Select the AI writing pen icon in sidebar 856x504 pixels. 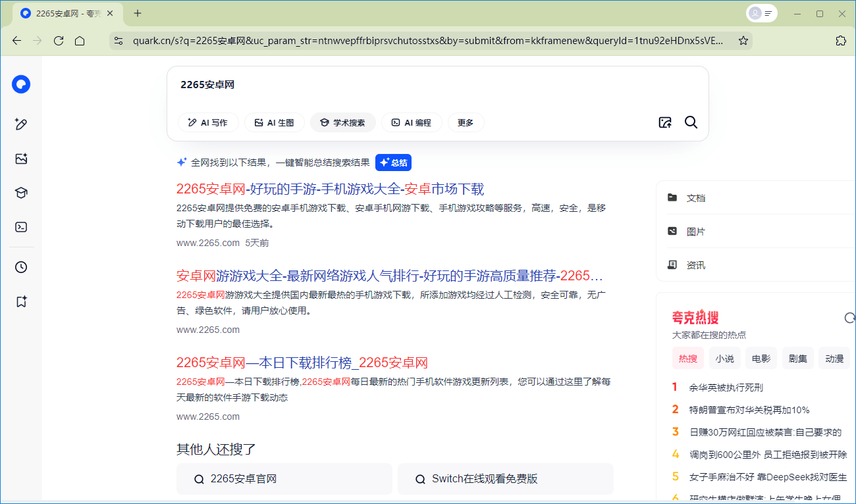[x=20, y=124]
